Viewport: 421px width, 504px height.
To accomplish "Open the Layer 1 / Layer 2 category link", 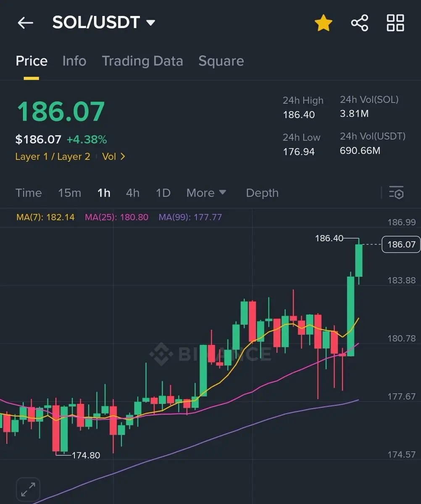I will pyautogui.click(x=53, y=157).
